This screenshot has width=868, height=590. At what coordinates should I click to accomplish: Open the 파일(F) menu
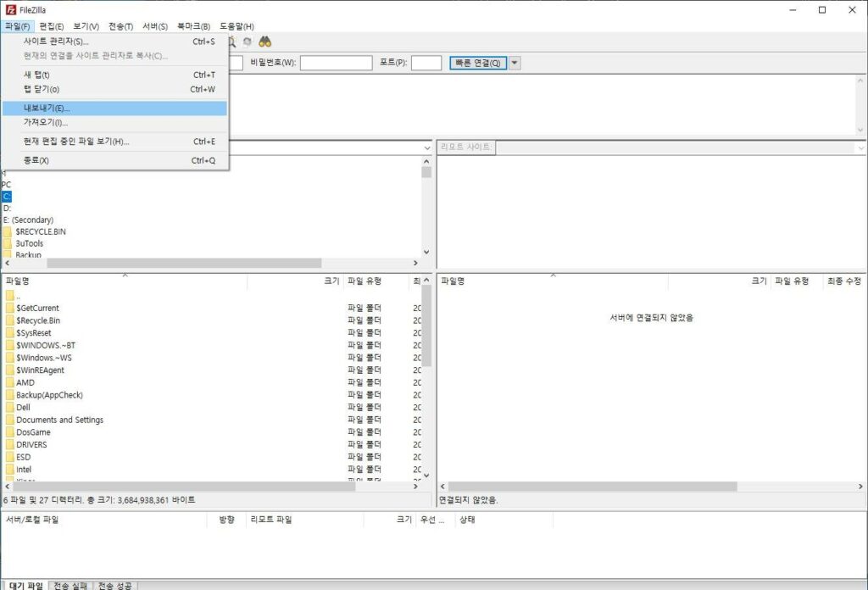pos(18,26)
